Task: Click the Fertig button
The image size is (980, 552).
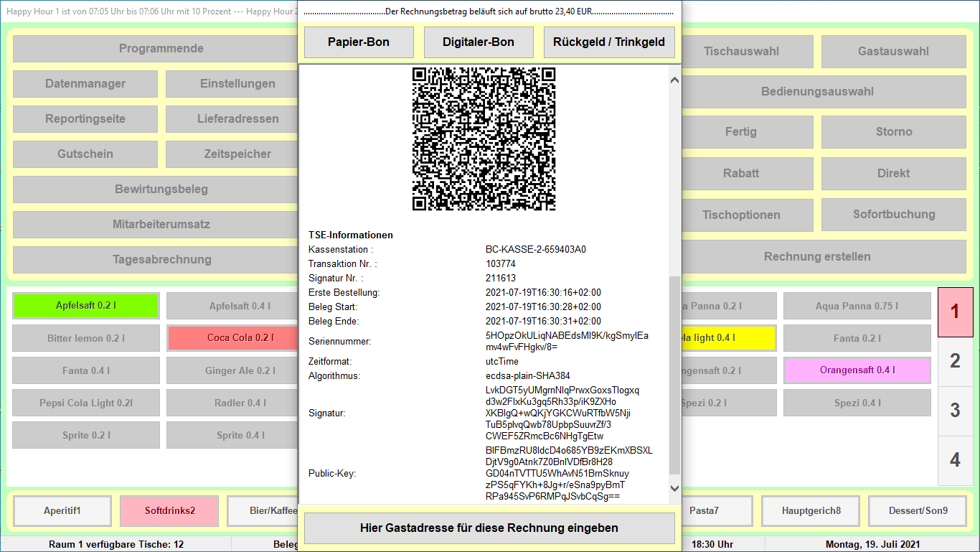Action: coord(748,132)
